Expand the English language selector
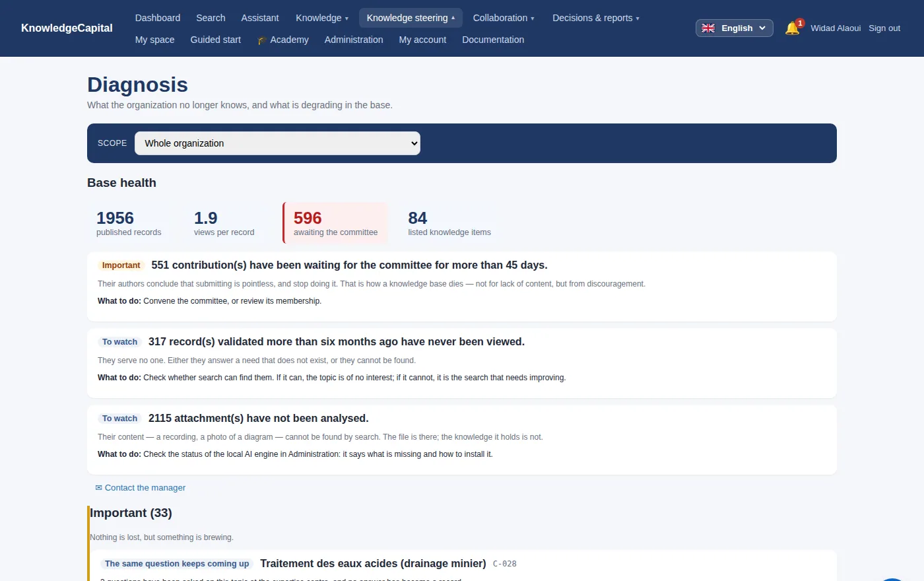The height and width of the screenshot is (581, 924). tap(734, 28)
